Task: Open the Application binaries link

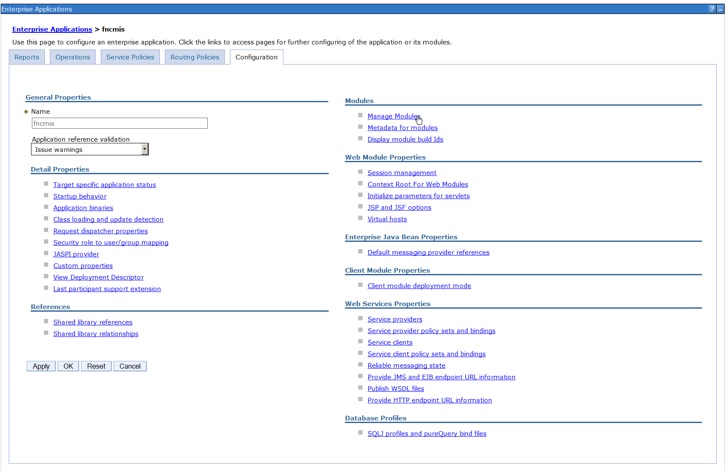Action: coord(83,208)
